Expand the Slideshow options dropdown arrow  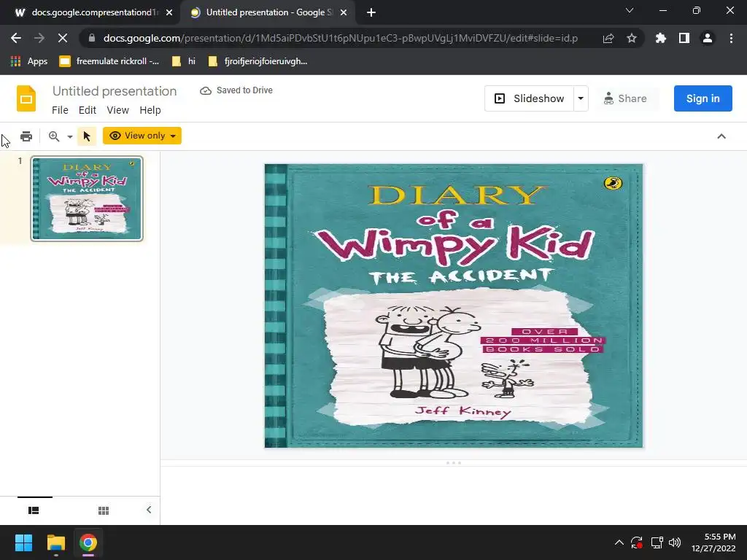[581, 98]
